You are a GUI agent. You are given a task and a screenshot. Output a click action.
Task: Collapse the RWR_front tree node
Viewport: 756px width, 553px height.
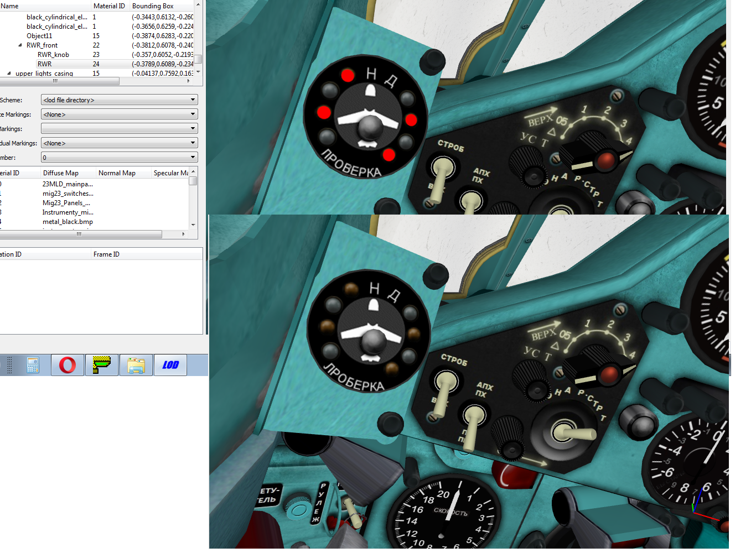click(x=20, y=45)
